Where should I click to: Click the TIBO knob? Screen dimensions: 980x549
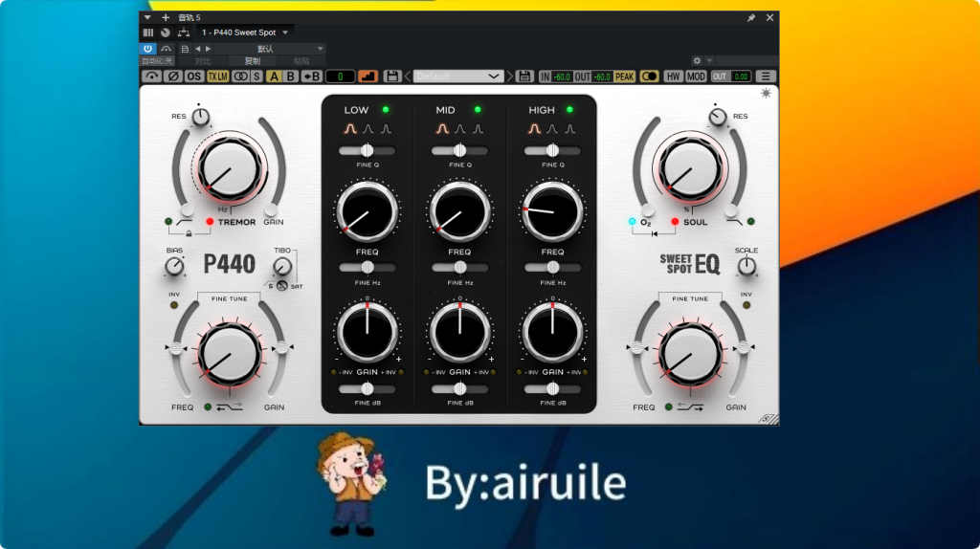[x=282, y=267]
